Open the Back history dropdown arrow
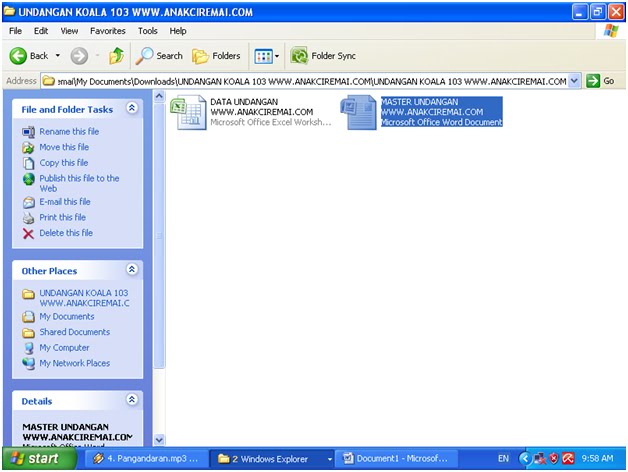 (x=58, y=56)
